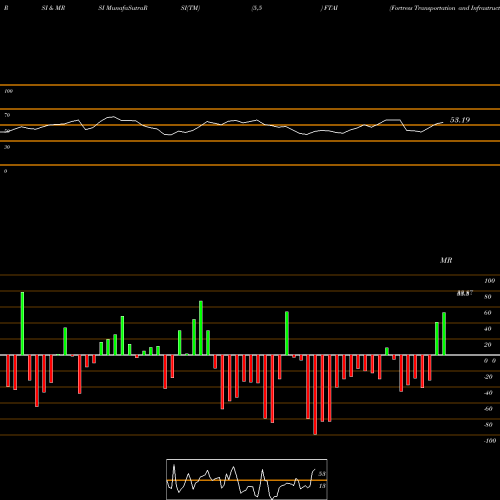500x500 pixels.
Task: Click the 70 level label on RSI axis
Action: pos(7,115)
